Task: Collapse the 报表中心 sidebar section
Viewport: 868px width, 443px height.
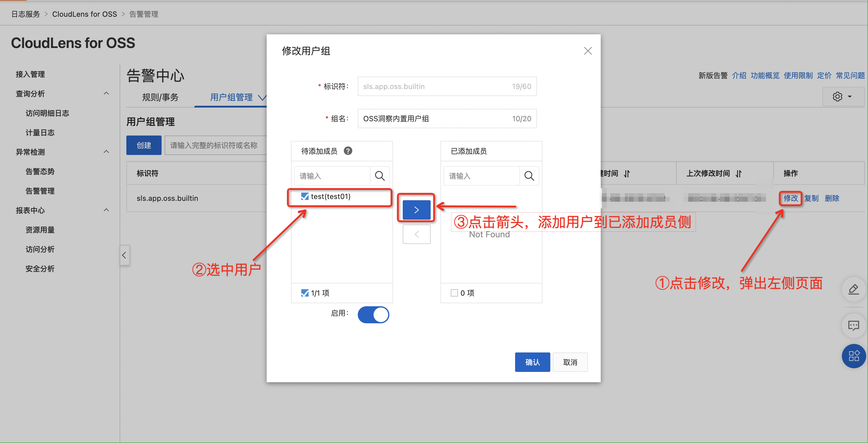Action: click(x=106, y=210)
